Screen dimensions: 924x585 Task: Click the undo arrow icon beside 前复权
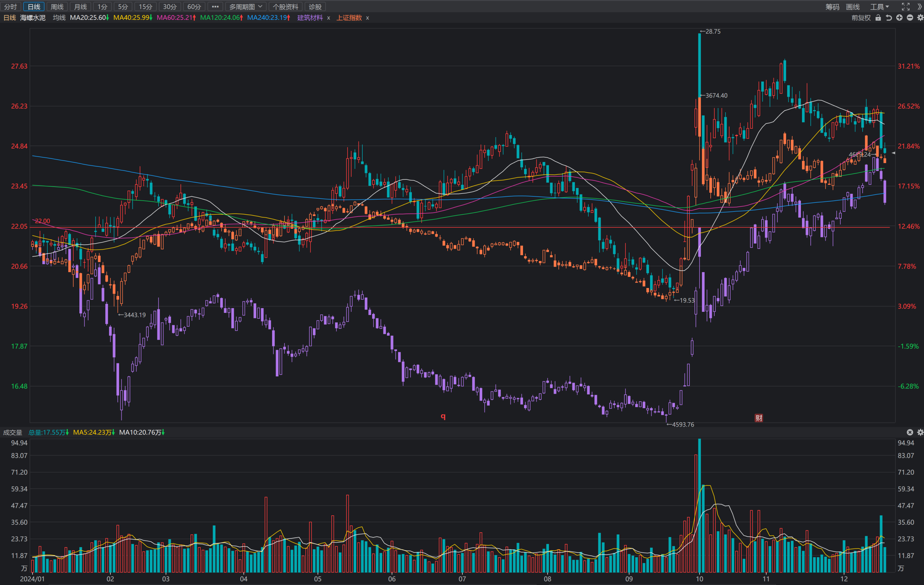[x=889, y=18]
